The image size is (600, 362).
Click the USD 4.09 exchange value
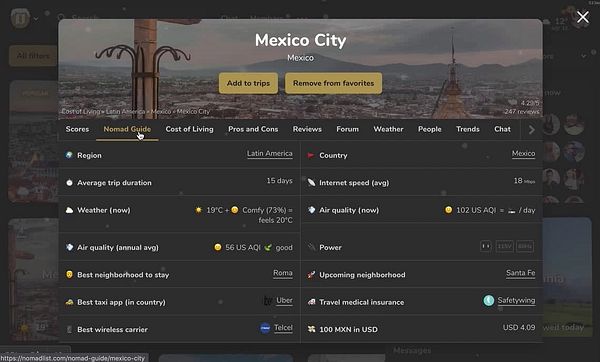pyautogui.click(x=519, y=328)
